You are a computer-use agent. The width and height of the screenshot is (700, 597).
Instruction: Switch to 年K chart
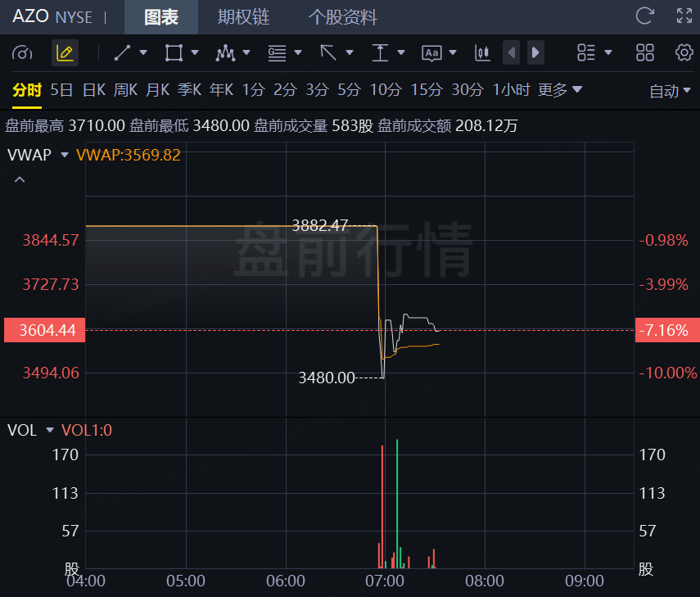(221, 90)
